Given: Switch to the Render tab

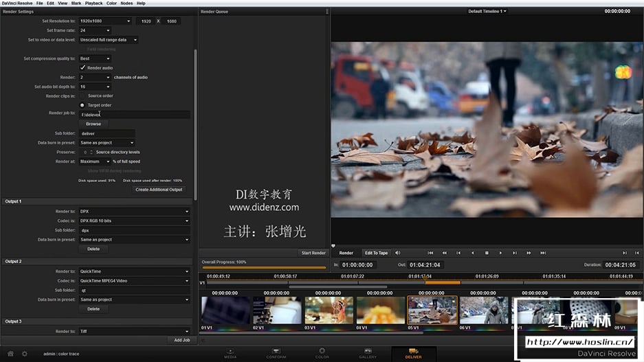Looking at the screenshot, I should [346, 253].
